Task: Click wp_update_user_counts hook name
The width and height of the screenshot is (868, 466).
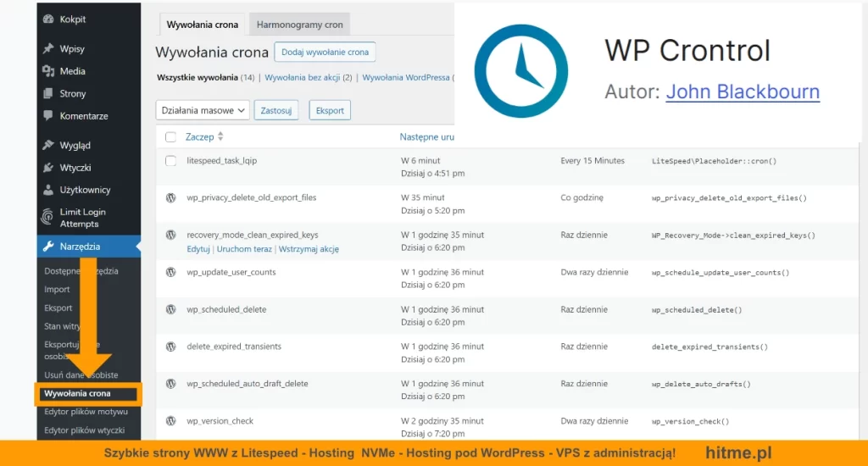Action: coord(231,272)
